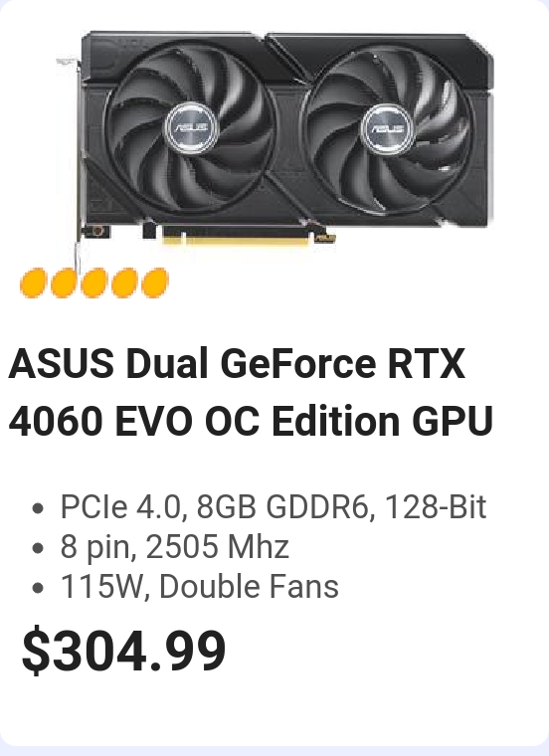549x756 pixels.
Task: Click the ASUS logo on right fan
Action: [x=388, y=128]
